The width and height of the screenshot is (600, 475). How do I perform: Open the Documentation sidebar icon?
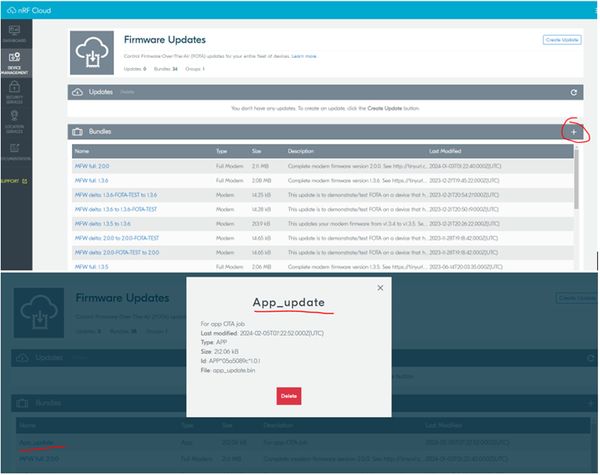click(x=15, y=152)
